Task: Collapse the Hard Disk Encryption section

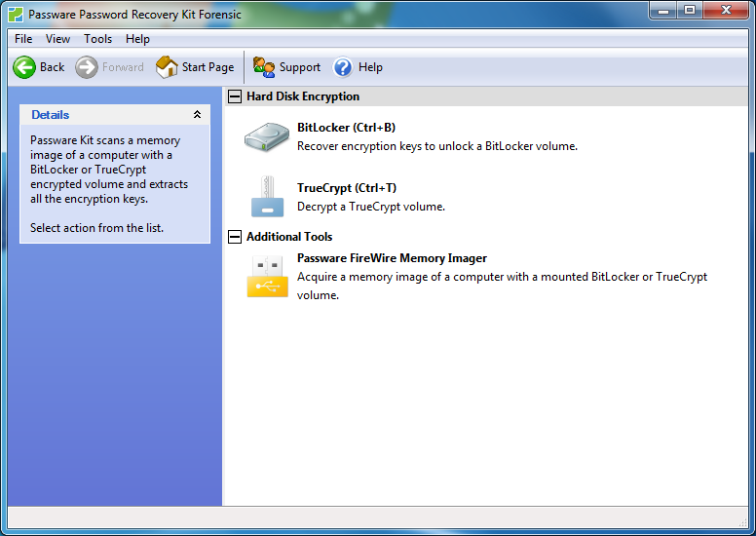Action: click(x=235, y=96)
